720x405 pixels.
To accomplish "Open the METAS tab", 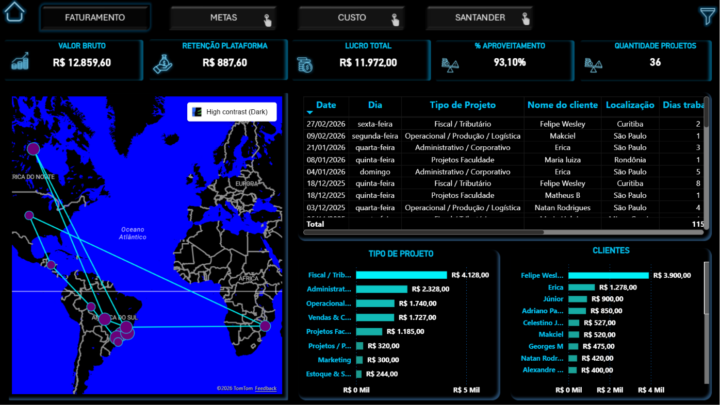I will pos(223,18).
